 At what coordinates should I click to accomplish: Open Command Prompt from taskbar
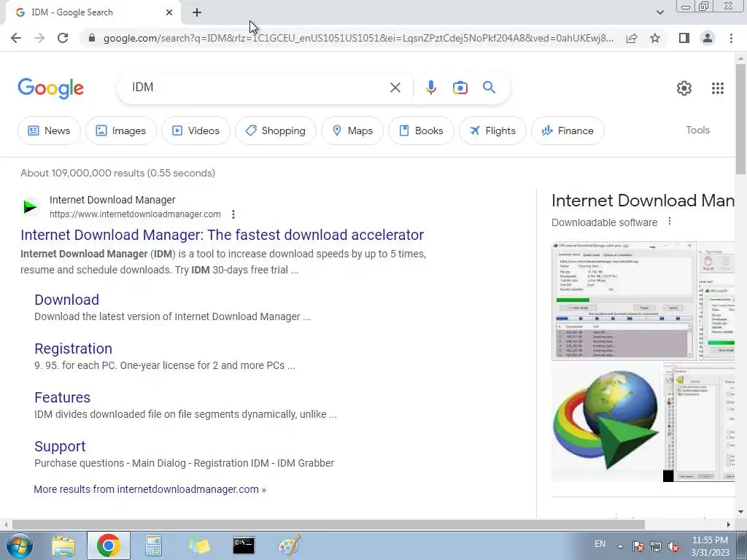point(244,545)
